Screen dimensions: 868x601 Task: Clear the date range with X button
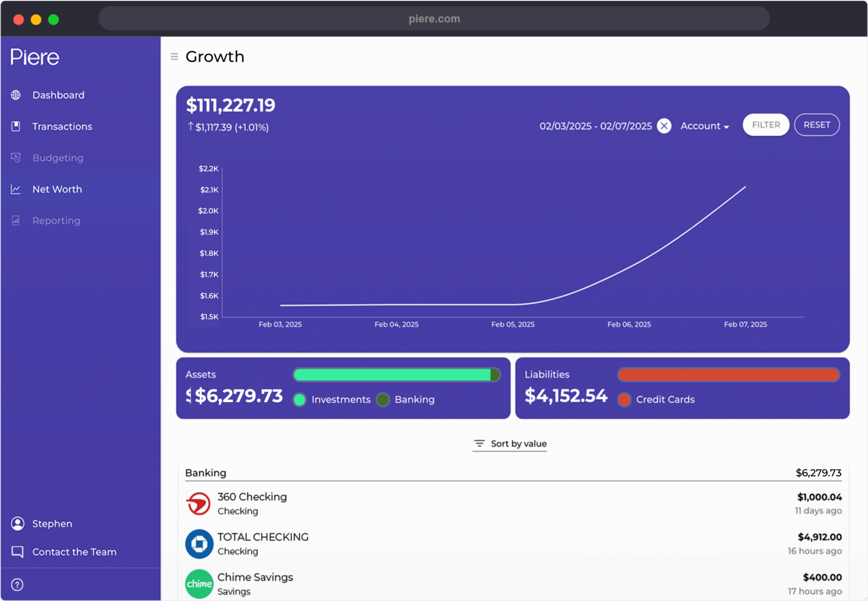[664, 126]
